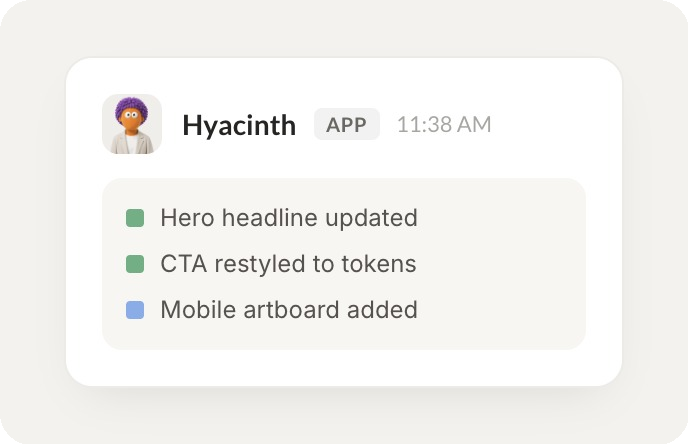The width and height of the screenshot is (688, 444).
Task: Click the word artboard in third item
Action: tap(291, 310)
